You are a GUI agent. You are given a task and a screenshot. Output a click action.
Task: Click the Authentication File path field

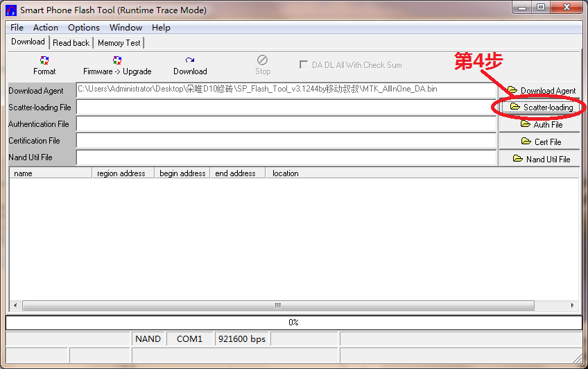(286, 124)
